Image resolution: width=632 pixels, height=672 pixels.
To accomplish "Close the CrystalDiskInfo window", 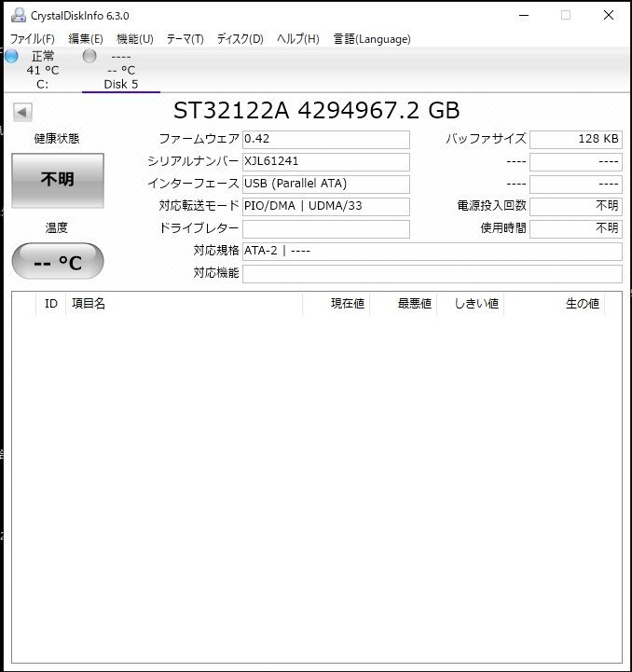I will (x=608, y=15).
